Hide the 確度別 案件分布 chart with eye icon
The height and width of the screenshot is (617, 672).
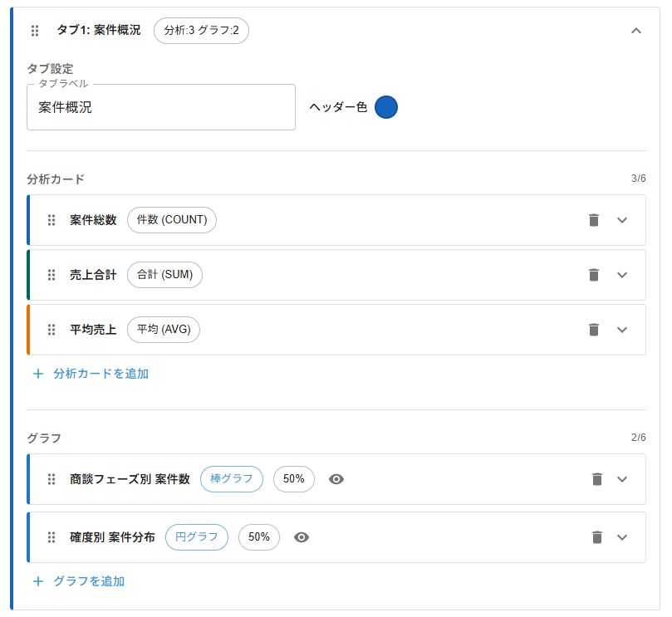pos(302,537)
